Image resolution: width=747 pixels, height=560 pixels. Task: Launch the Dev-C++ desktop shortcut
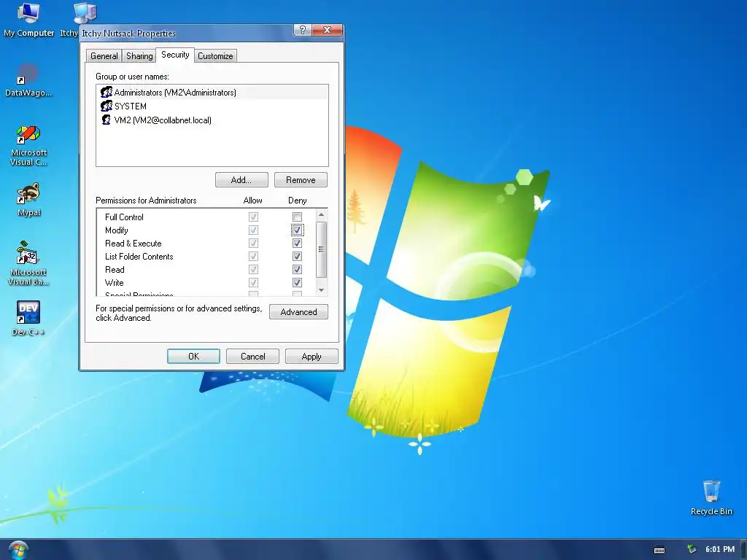(x=28, y=318)
